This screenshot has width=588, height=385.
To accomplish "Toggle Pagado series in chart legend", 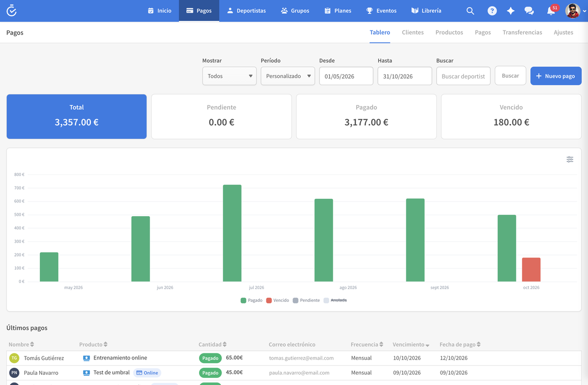I will tap(252, 300).
